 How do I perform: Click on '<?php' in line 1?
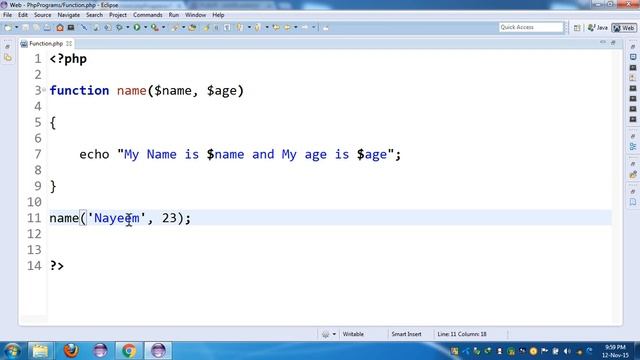68,59
